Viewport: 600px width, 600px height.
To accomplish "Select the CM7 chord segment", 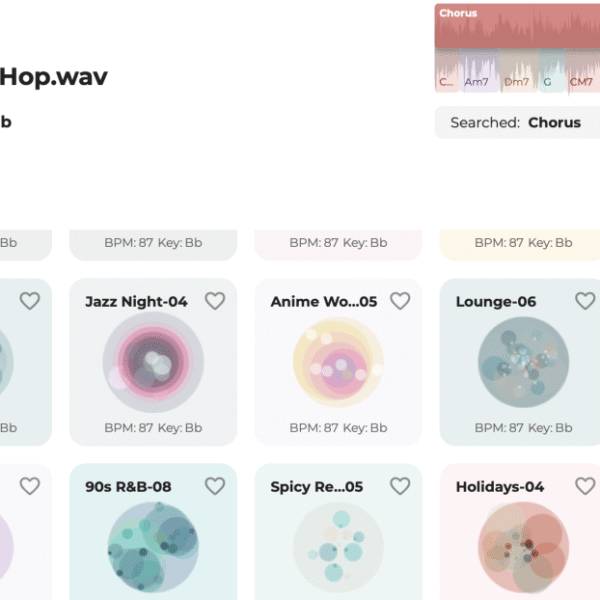I will [x=582, y=71].
